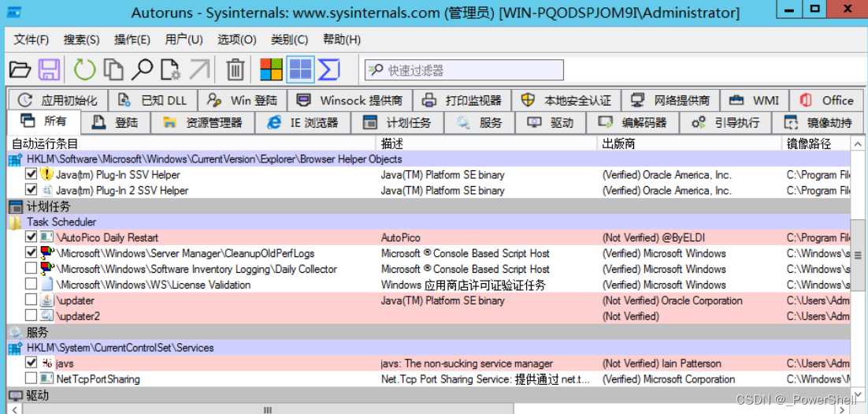Switch to the IE 浏览器 tab
Viewport: 868px width, 414px height.
tap(302, 122)
